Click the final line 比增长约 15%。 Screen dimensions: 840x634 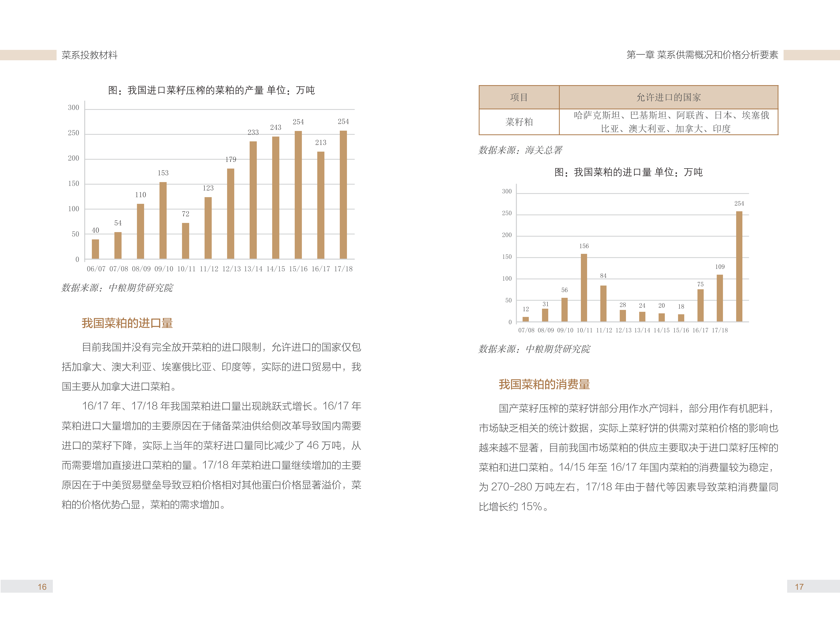click(x=514, y=507)
